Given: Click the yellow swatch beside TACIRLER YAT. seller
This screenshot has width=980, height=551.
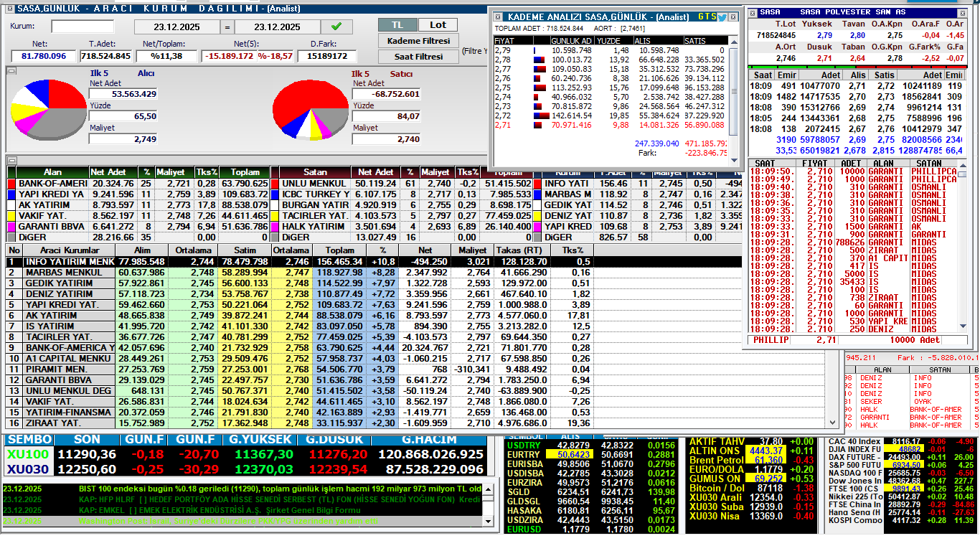Looking at the screenshot, I should click(x=275, y=215).
